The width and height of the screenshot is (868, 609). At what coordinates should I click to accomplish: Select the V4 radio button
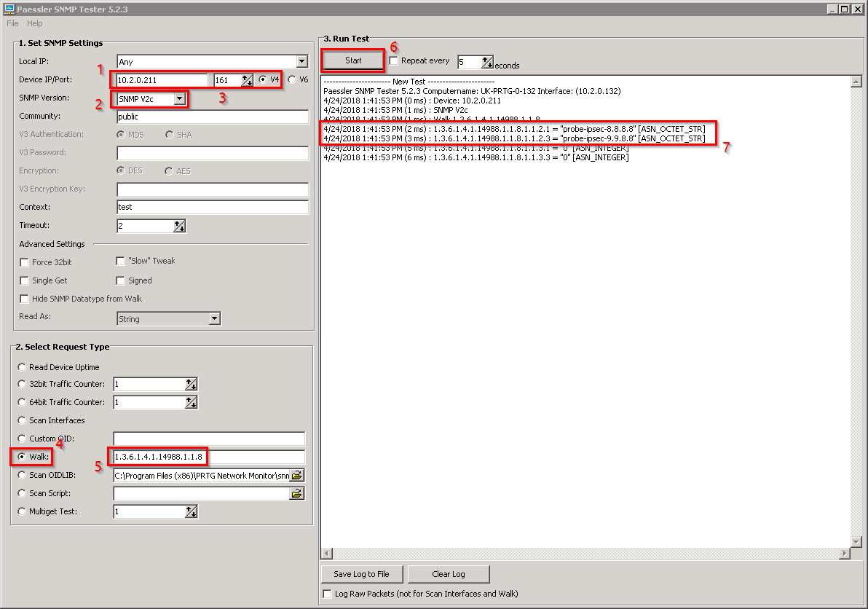(x=263, y=79)
